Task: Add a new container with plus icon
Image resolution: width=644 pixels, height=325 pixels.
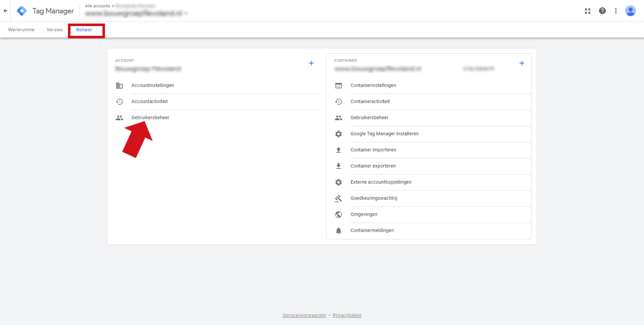Action: [522, 63]
